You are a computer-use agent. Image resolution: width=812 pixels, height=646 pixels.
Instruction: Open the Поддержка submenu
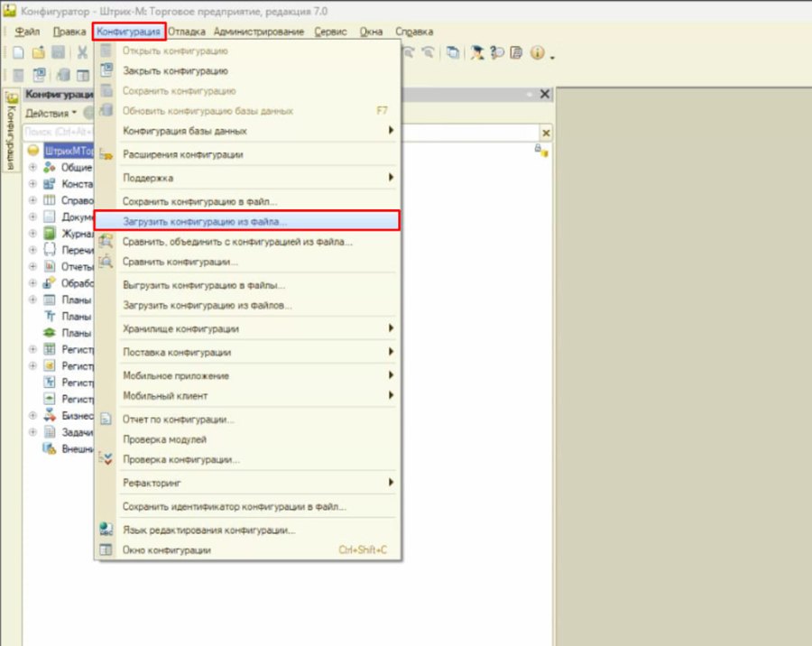[x=257, y=178]
